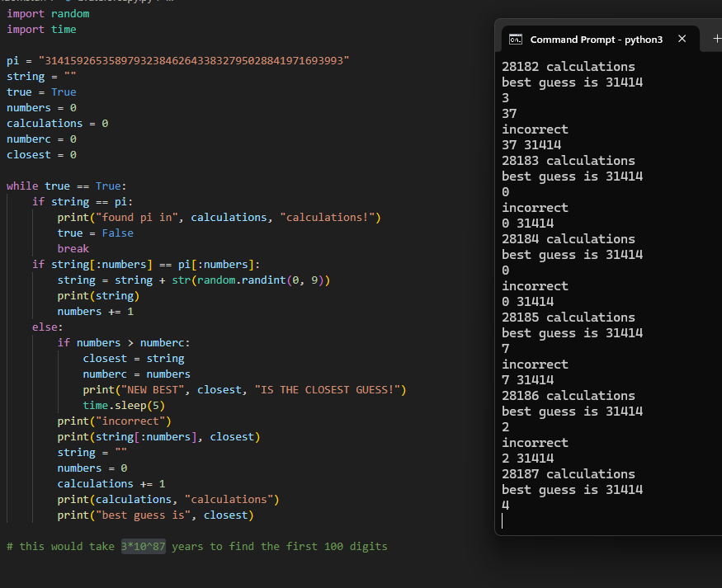Click the random.randint function call
The height and width of the screenshot is (588, 722).
[248, 280]
